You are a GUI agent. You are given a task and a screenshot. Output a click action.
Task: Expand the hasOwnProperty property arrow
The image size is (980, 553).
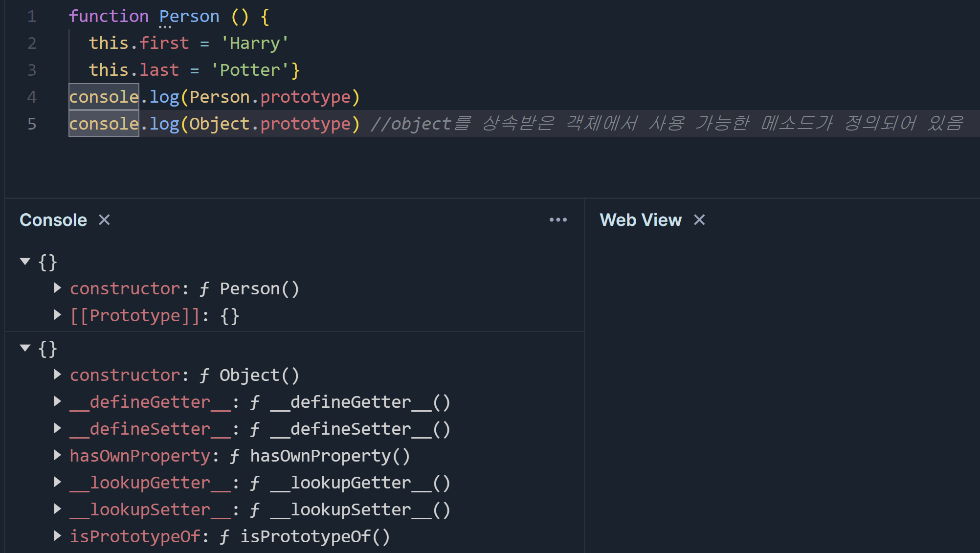pyautogui.click(x=57, y=455)
